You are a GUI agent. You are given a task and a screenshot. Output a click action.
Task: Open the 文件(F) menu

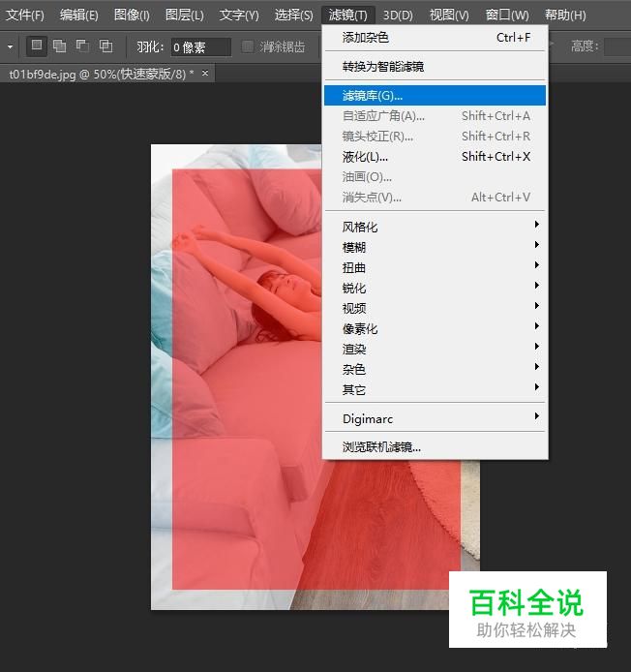coord(25,15)
